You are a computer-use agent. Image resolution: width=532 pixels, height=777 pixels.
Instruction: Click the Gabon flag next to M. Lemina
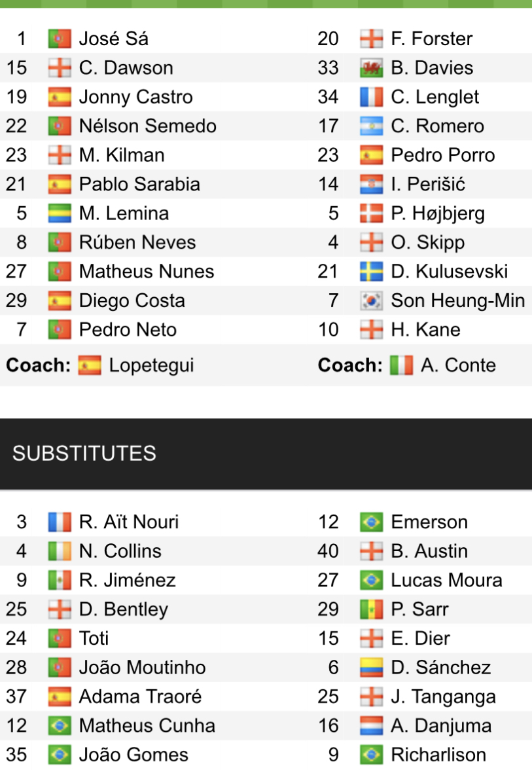59,213
